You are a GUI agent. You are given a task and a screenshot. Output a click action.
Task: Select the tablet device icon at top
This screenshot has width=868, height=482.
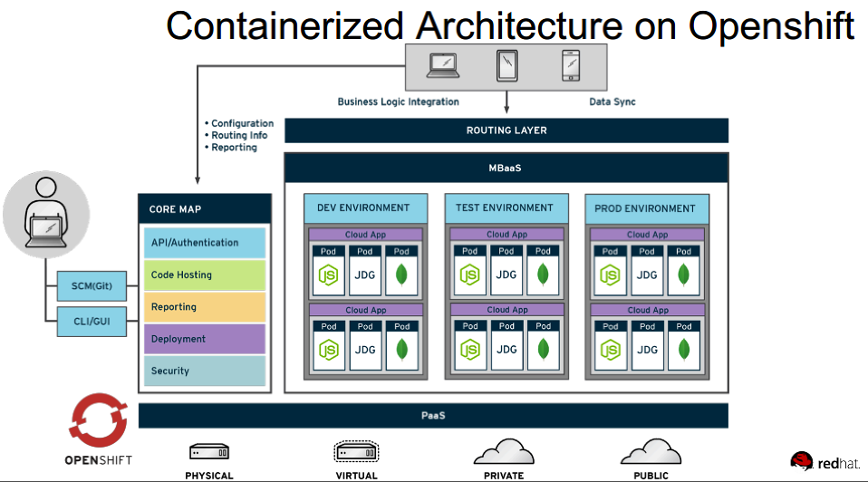click(x=506, y=65)
